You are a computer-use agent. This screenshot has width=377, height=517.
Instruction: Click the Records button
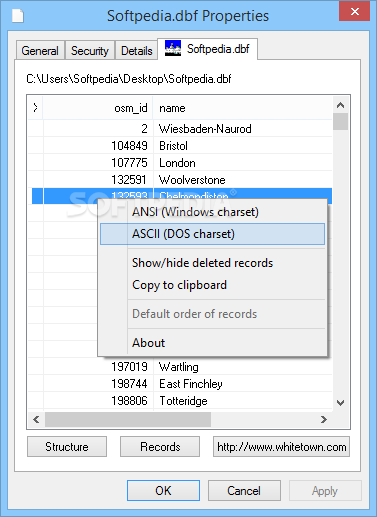160,447
